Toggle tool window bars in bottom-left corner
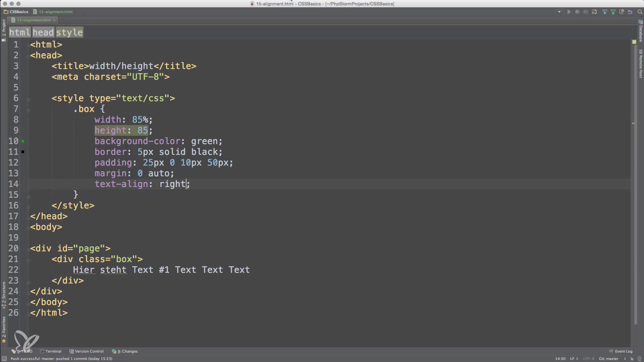This screenshot has height=362, width=644. coord(4,359)
